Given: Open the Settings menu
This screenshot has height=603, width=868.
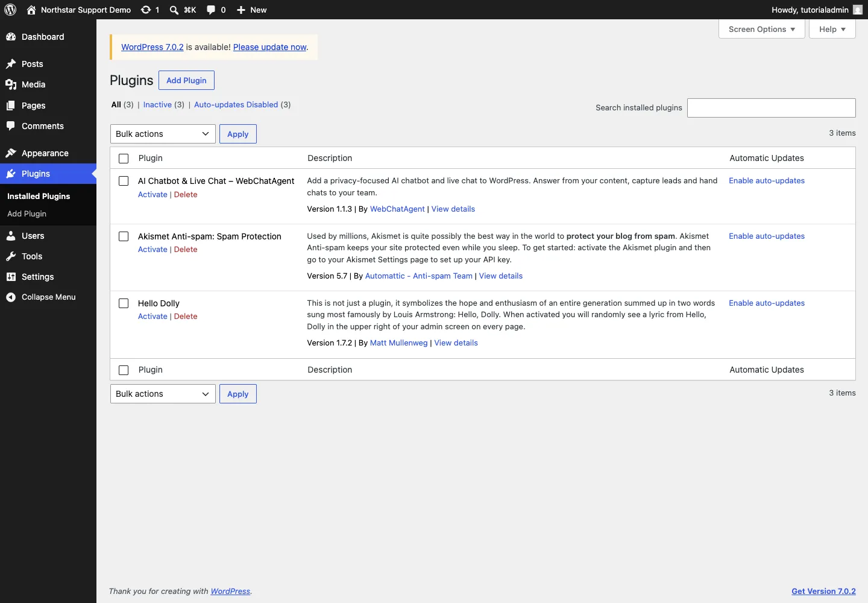Looking at the screenshot, I should point(48,277).
